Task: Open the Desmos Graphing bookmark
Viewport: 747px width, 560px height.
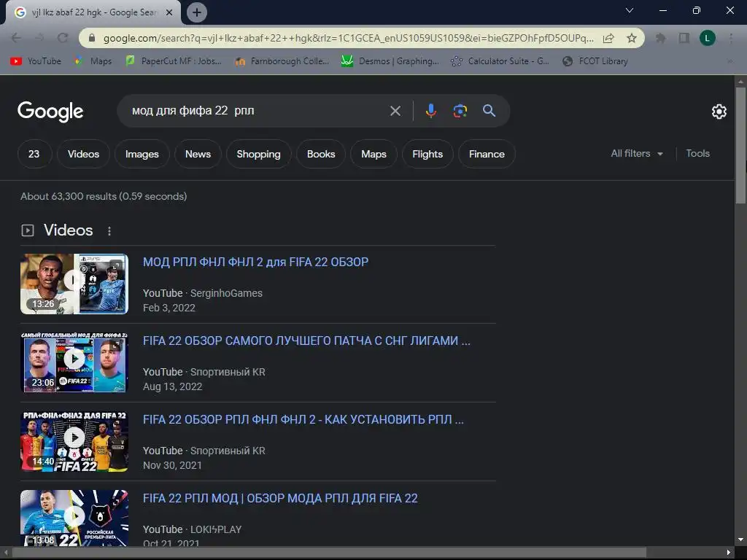Action: (390, 61)
